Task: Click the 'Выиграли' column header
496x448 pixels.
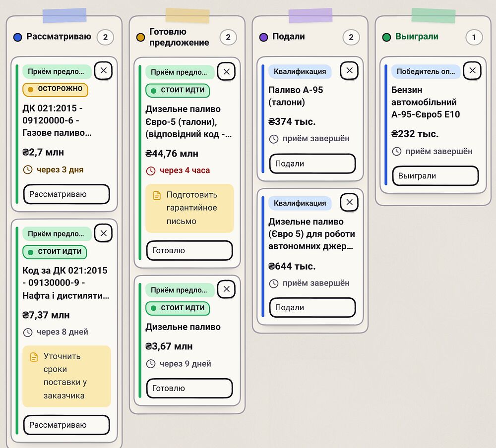Action: pyautogui.click(x=417, y=37)
